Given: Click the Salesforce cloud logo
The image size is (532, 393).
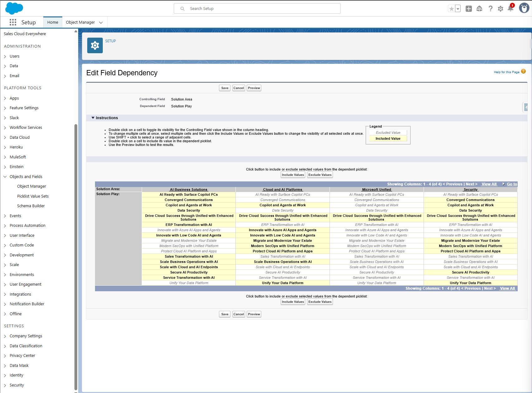Looking at the screenshot, I should (14, 8).
